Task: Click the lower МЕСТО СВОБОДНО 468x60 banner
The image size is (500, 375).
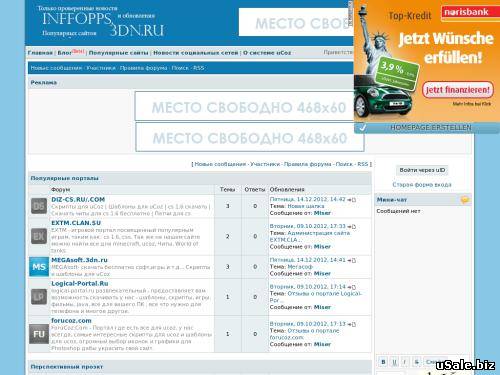Action: (250, 137)
